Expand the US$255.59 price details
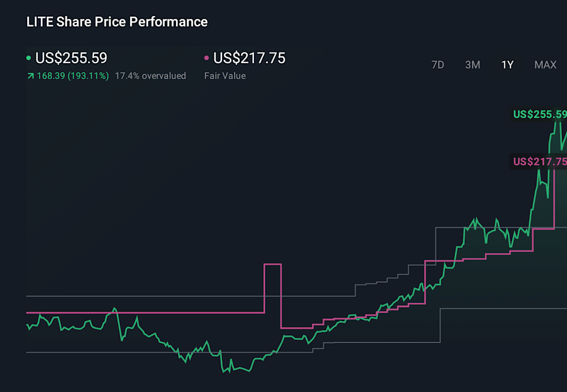The width and height of the screenshot is (567, 392). click(x=71, y=58)
